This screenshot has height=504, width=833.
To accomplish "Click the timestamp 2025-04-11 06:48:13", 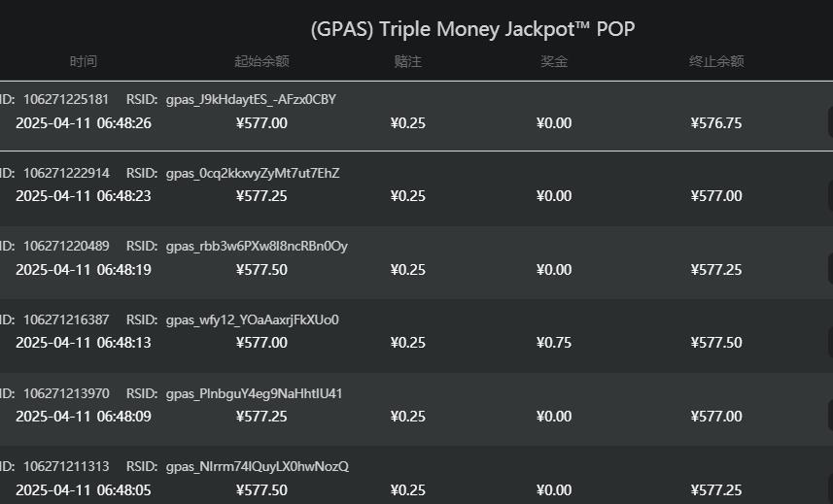I will 84,343.
